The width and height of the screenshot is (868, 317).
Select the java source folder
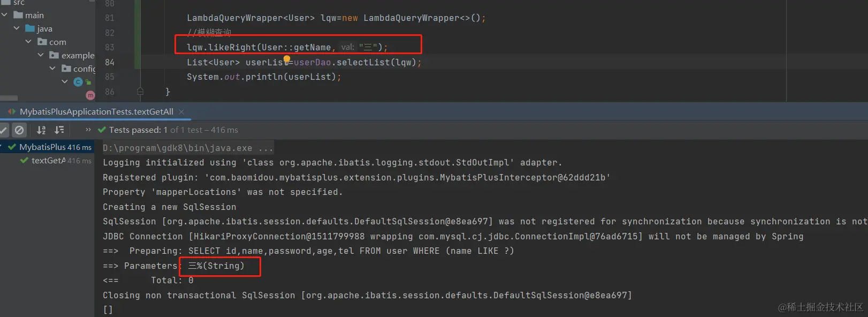pos(39,28)
